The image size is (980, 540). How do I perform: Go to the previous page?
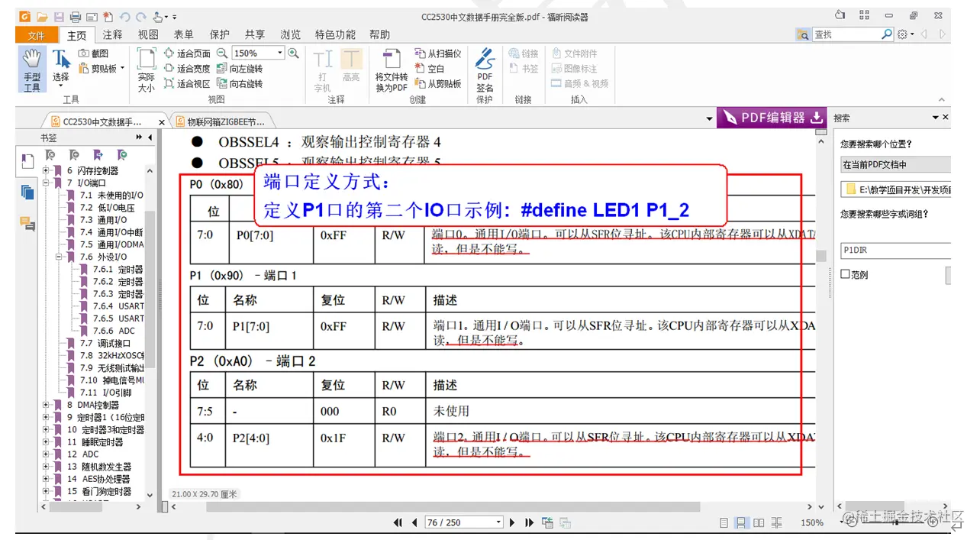[414, 522]
